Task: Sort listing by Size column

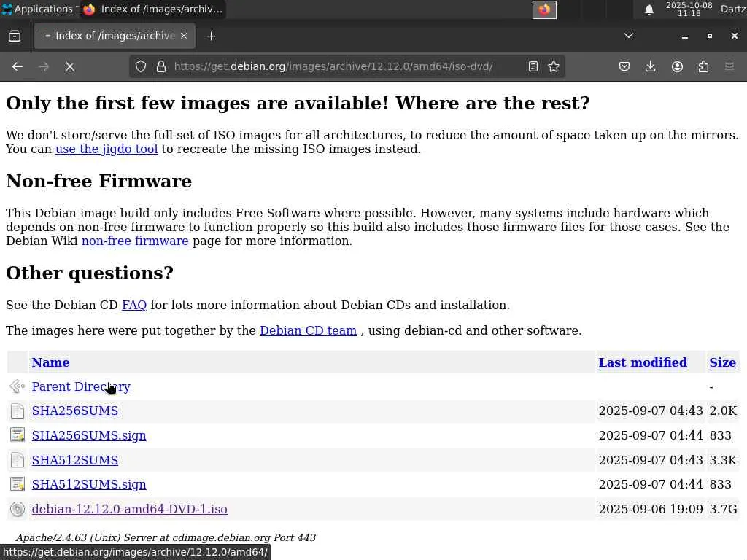Action: 722,362
